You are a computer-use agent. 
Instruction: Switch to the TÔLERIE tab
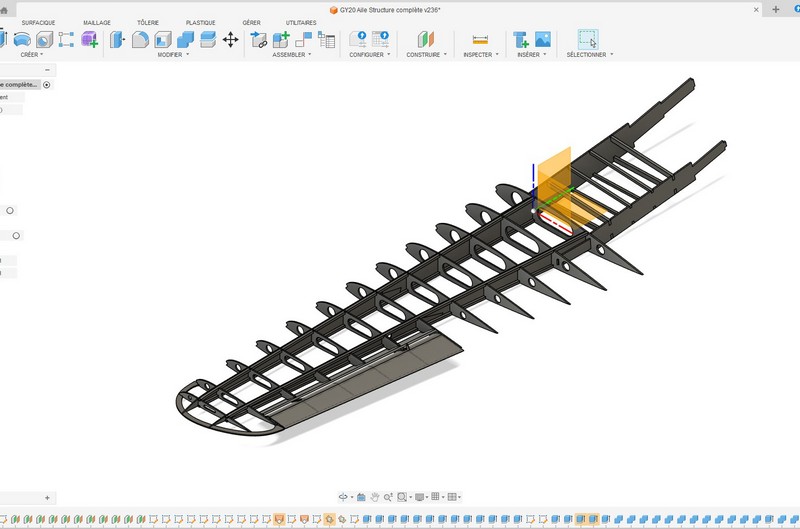148,22
